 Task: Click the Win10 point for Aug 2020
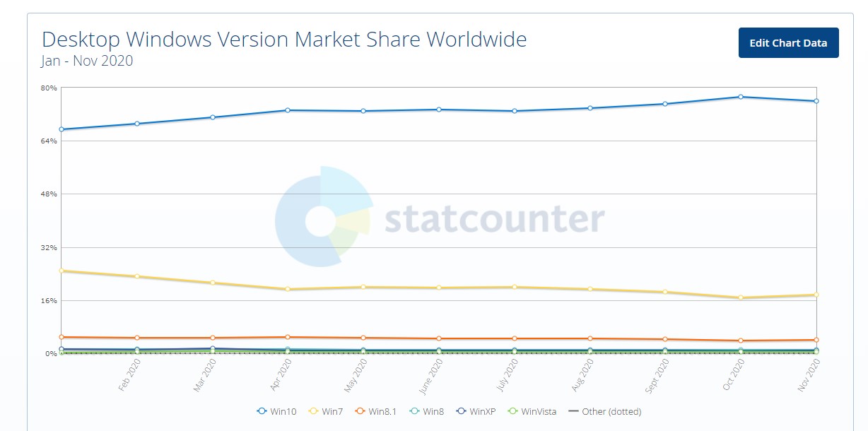pos(590,108)
